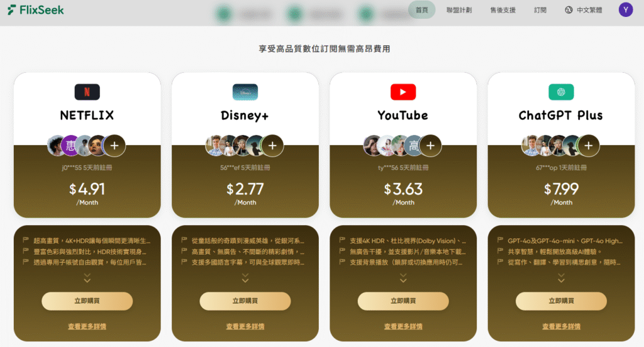Open 查看更多詳情 under Disney+
This screenshot has height=347, width=644.
click(x=245, y=326)
